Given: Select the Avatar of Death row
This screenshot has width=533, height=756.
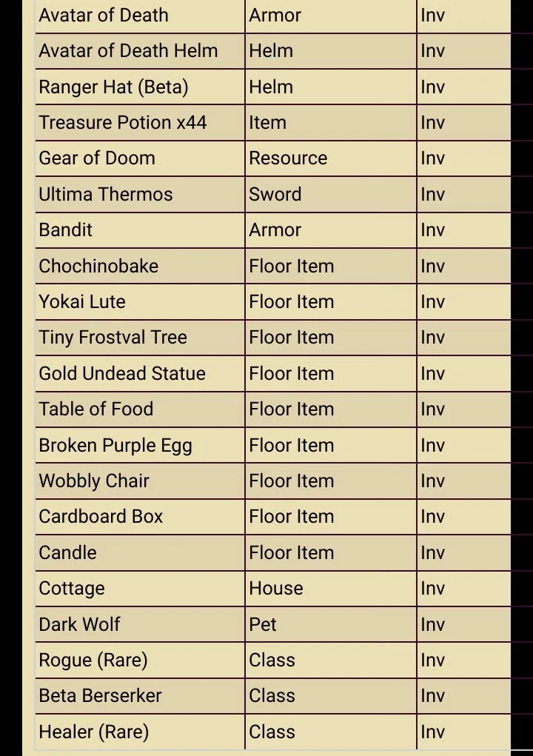Looking at the screenshot, I should pos(272,16).
